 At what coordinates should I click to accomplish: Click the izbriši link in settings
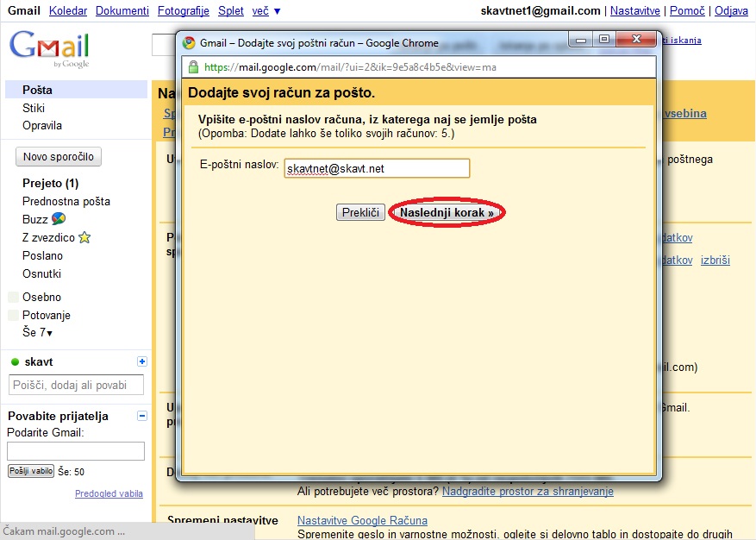[x=715, y=261]
